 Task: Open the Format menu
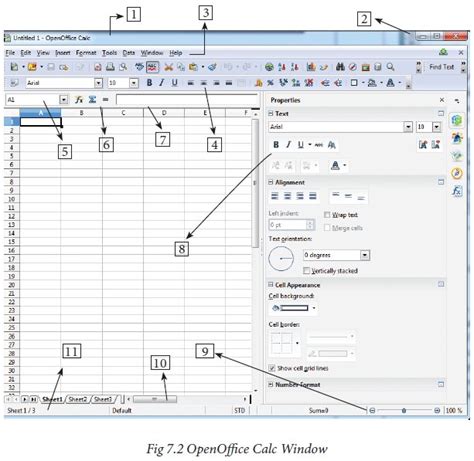tap(86, 53)
